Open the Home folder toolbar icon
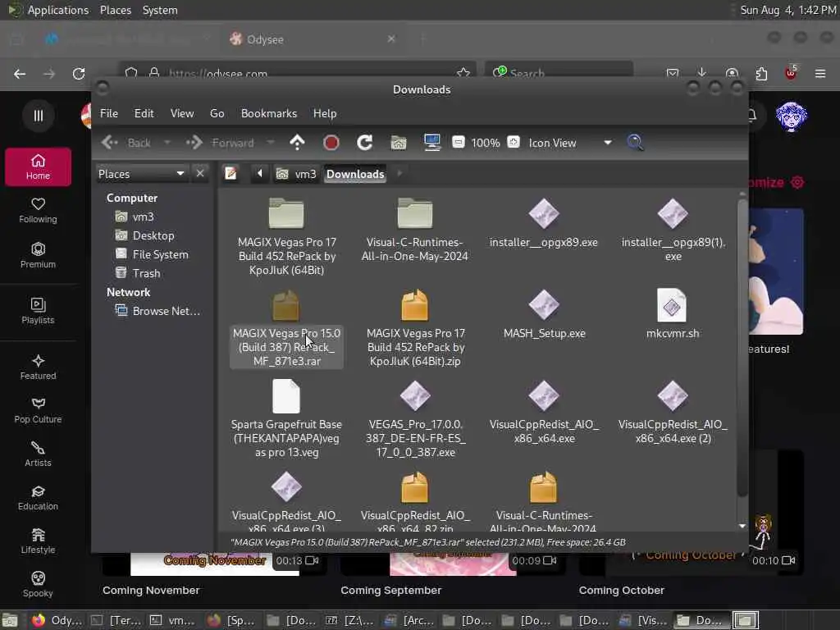This screenshot has width=840, height=630. click(399, 143)
